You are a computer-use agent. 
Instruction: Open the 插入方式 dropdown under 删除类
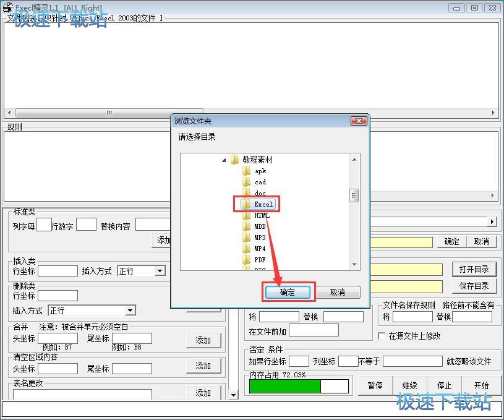(x=130, y=311)
